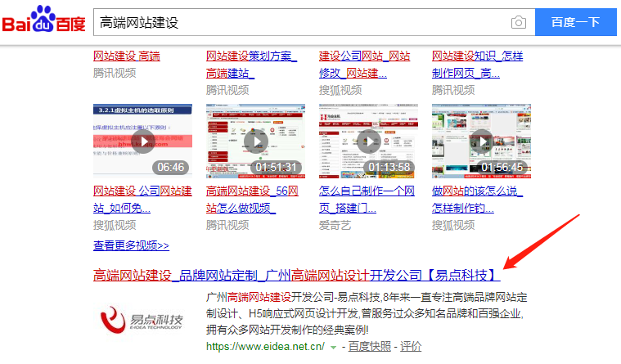The height and width of the screenshot is (364, 621).
Task: Play the 06:46 video thumbnail
Action: 142,141
